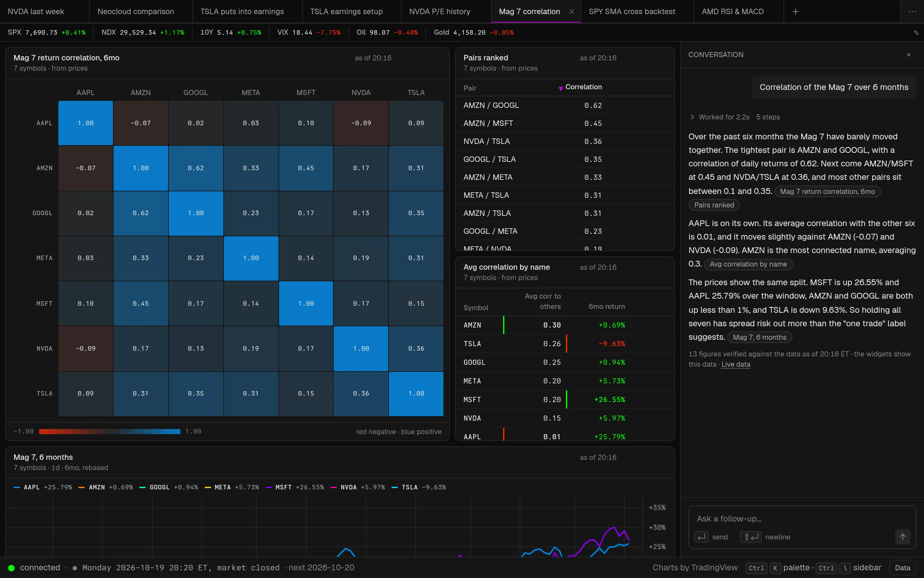Click the AMZN–GOOGL 0.62 heatmap cell in AMZN row

195,168
